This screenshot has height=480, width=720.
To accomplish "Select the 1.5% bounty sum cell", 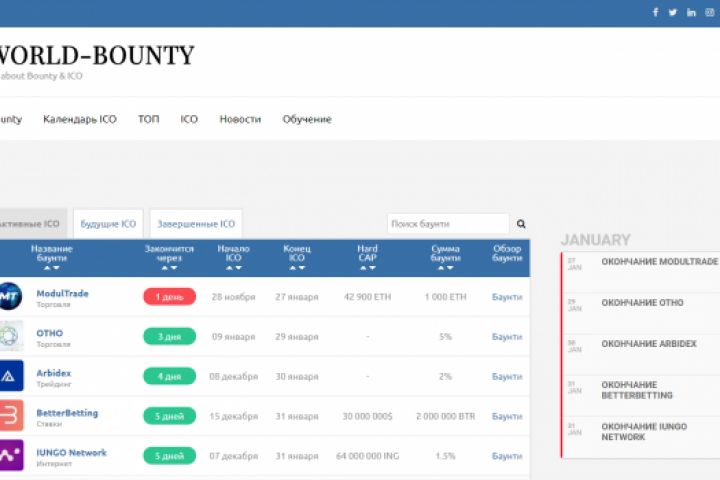I will (445, 456).
